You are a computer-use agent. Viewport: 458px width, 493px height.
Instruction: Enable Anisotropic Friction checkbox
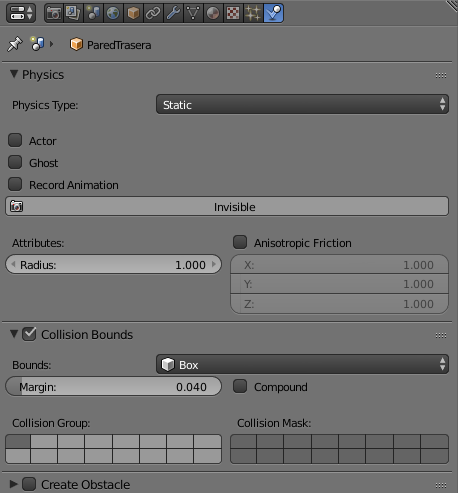pos(240,242)
